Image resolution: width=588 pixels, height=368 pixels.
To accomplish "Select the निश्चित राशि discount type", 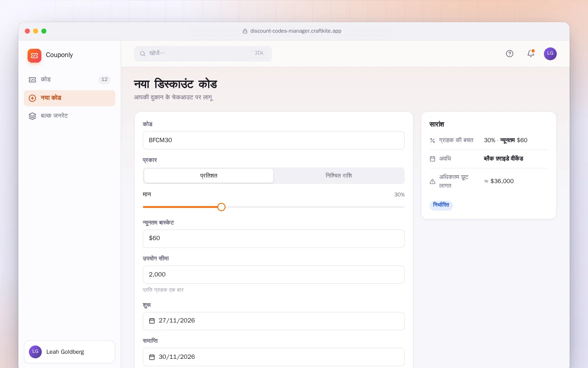I will [x=339, y=176].
